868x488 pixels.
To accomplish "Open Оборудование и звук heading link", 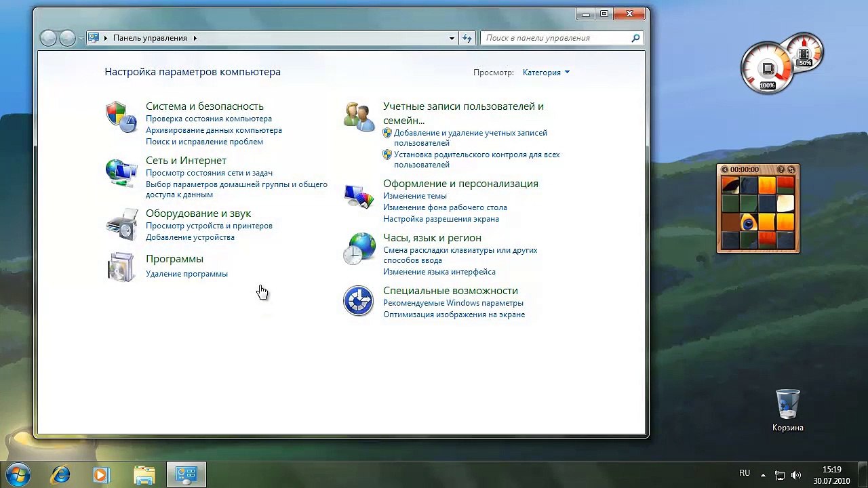I will (x=198, y=213).
